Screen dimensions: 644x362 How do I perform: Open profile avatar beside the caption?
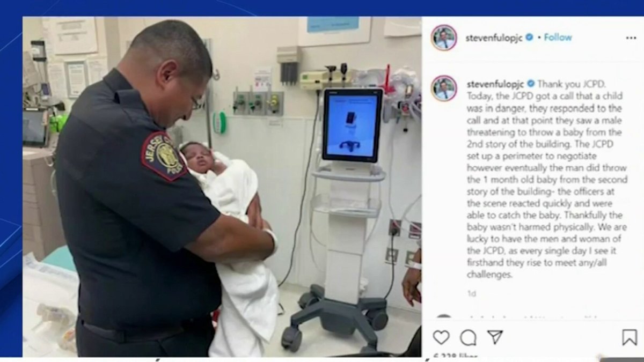pos(444,88)
